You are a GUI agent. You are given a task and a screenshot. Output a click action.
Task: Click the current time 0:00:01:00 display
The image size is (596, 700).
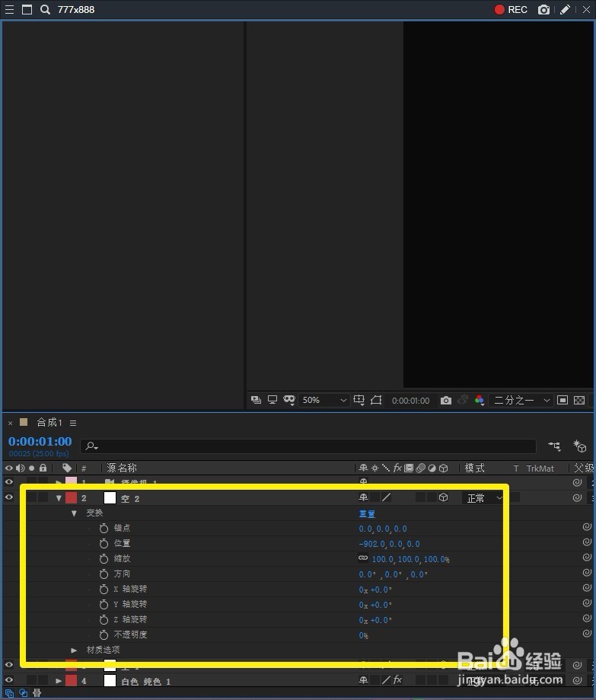click(x=40, y=441)
